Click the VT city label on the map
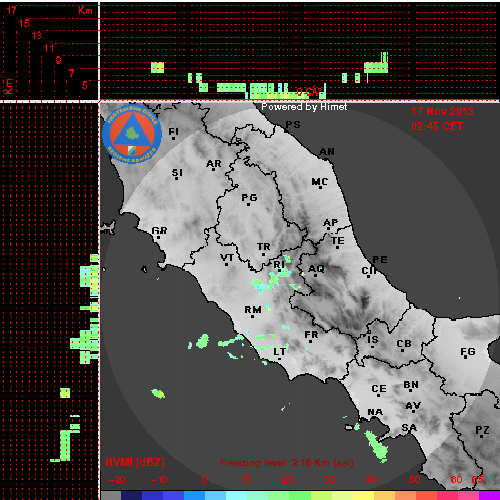 [x=227, y=257]
